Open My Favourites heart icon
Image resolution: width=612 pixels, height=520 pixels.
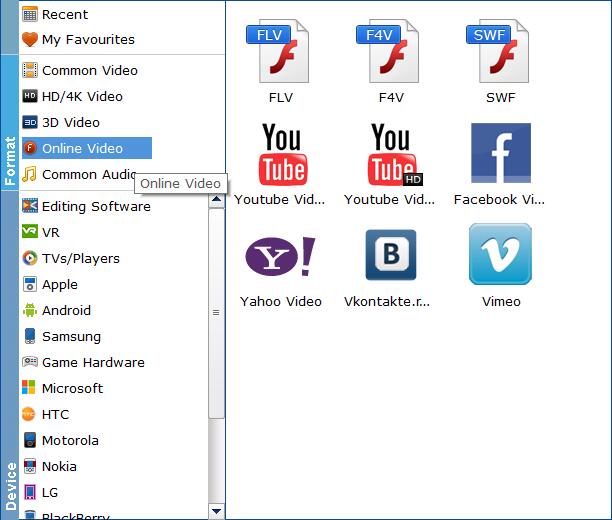[x=30, y=39]
